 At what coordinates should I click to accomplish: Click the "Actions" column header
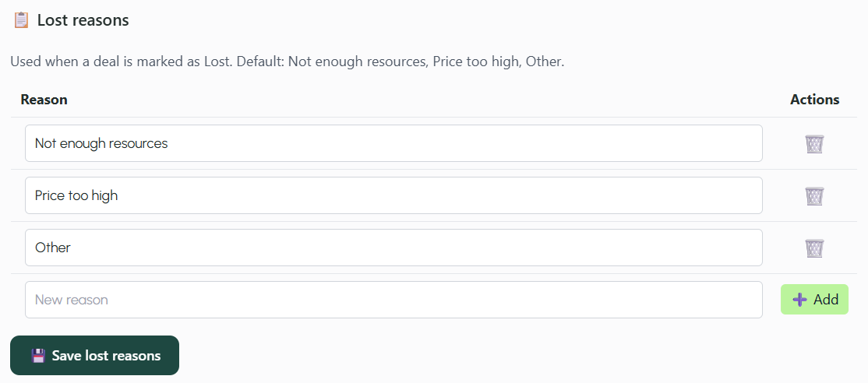814,100
